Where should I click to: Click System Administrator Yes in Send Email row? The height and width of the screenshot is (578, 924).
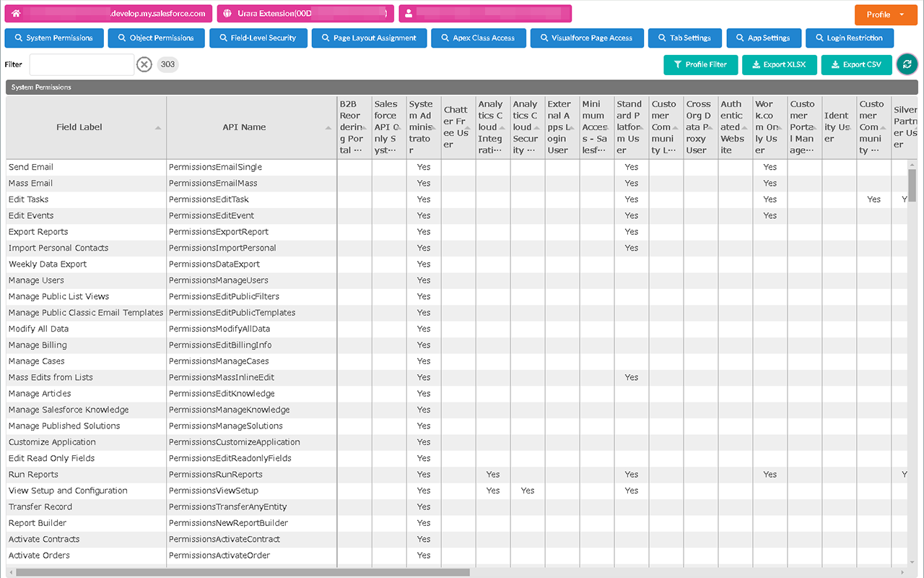[424, 167]
